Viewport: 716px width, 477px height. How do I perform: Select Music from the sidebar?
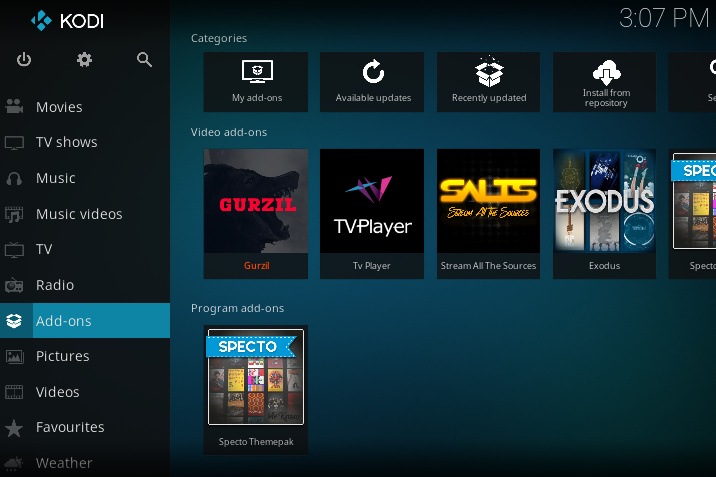(x=85, y=178)
